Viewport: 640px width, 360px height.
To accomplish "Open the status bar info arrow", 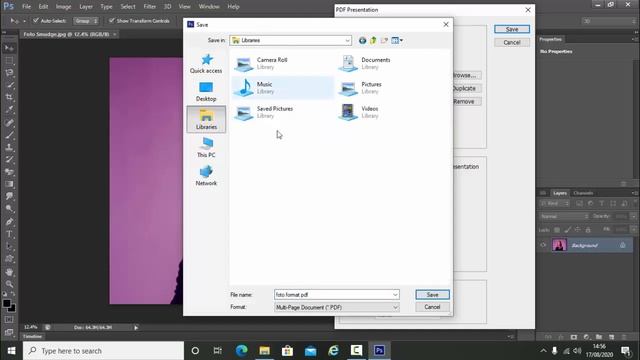I will [x=136, y=327].
